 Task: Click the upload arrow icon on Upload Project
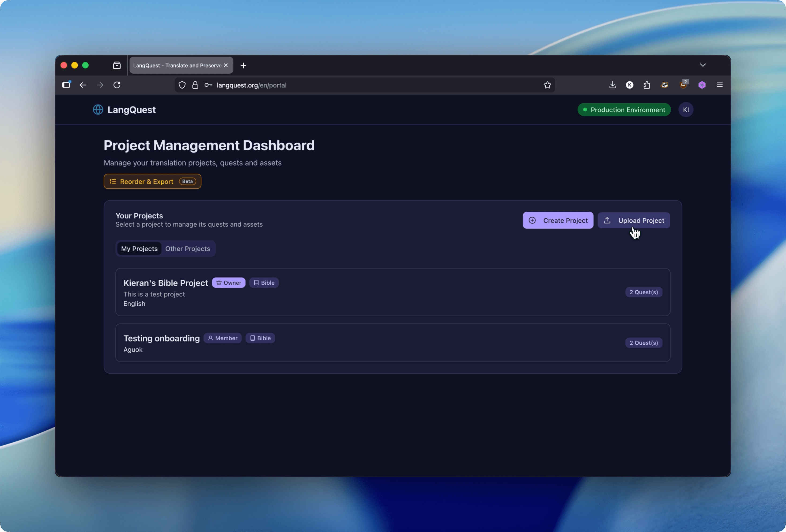tap(607, 220)
